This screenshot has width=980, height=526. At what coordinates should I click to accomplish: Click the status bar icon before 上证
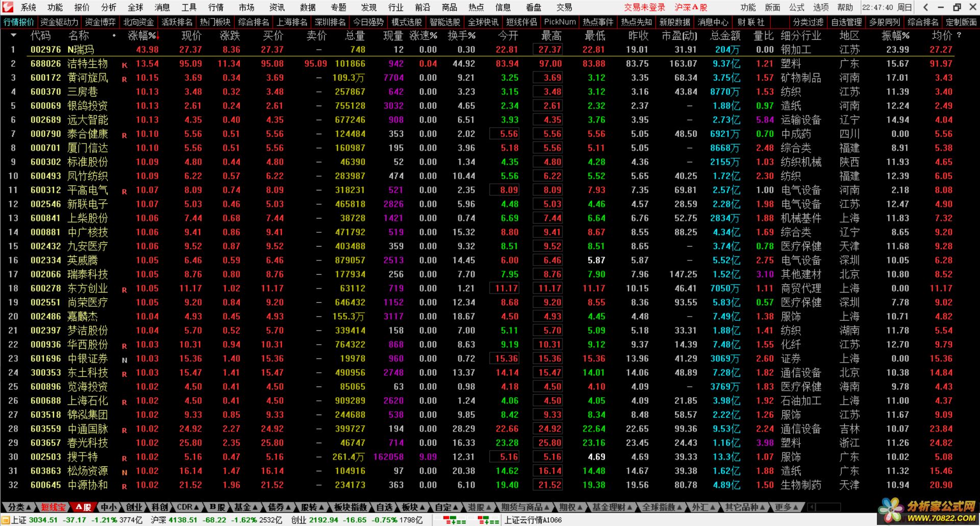(x=6, y=520)
